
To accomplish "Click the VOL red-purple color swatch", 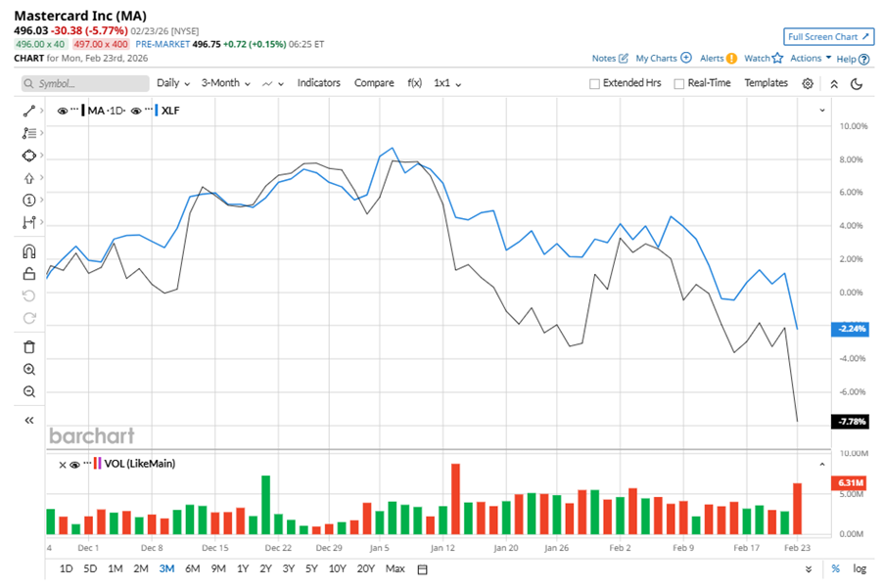I will click(x=98, y=464).
